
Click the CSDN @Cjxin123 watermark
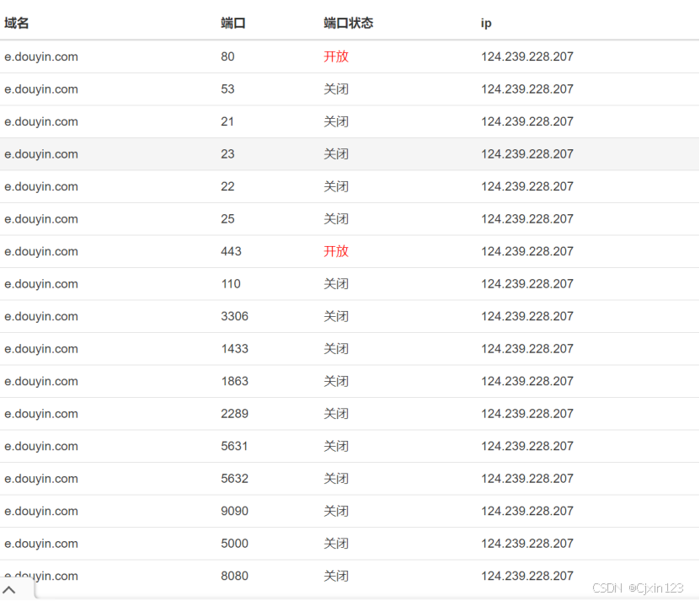point(638,588)
